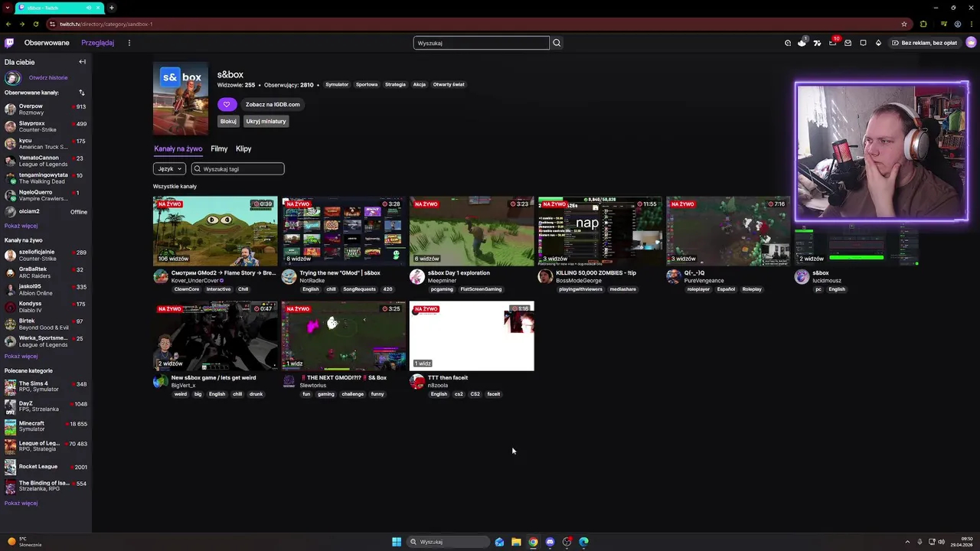Viewport: 980px width, 551px height.
Task: Click the Symulator category tag
Action: (337, 84)
